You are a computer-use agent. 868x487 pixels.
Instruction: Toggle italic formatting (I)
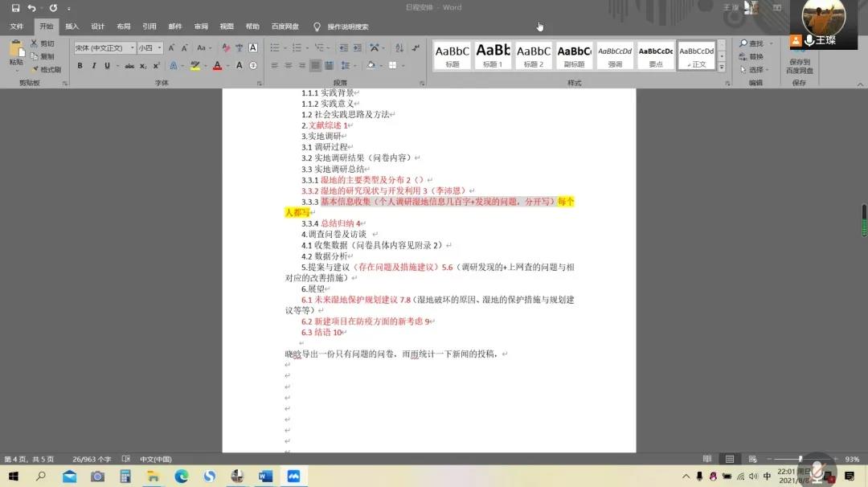click(x=93, y=66)
